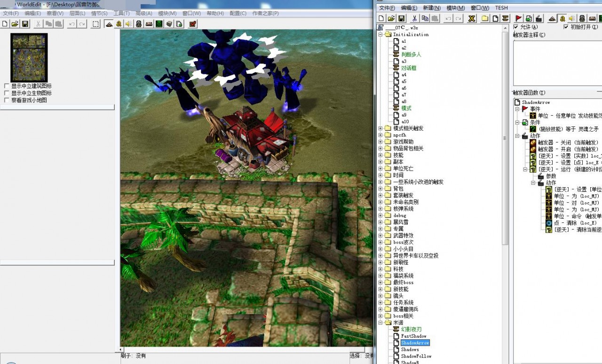Click New map icon in WorldEdit toolbar
The width and height of the screenshot is (602, 364).
[x=5, y=24]
